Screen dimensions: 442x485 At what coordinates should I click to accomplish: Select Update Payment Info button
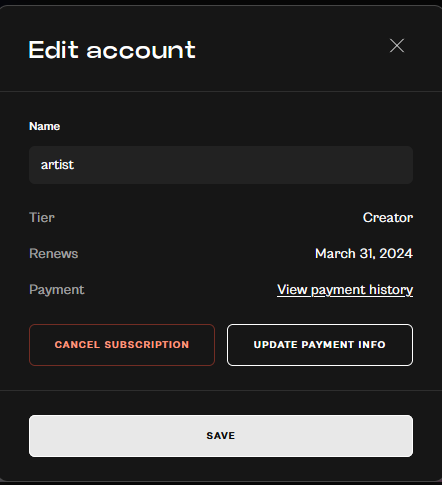click(320, 345)
